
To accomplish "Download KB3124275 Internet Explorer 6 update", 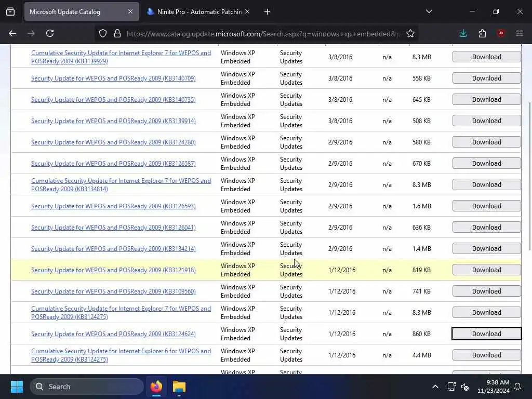I will coord(486,355).
